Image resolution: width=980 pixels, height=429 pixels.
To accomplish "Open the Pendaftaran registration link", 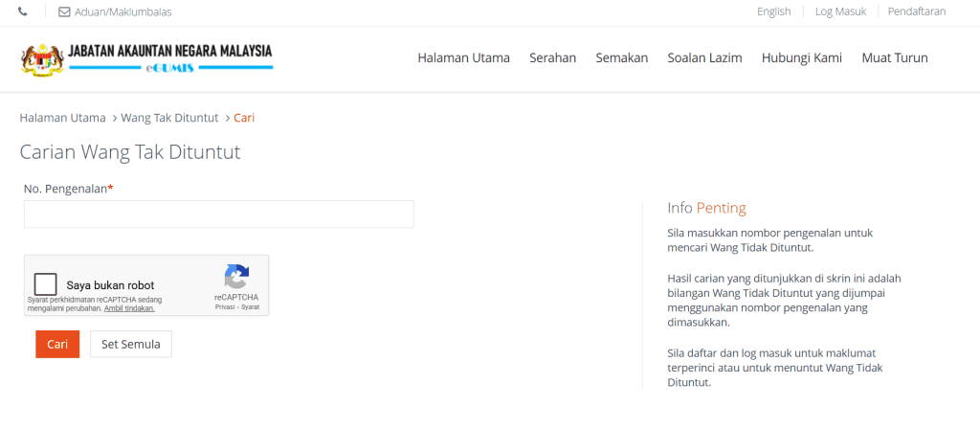I will 916,11.
